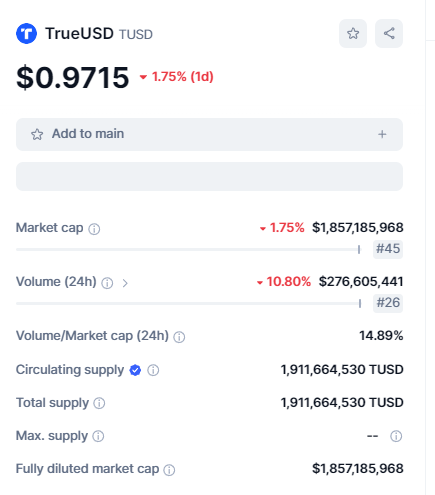Open the share icon button

tap(389, 33)
